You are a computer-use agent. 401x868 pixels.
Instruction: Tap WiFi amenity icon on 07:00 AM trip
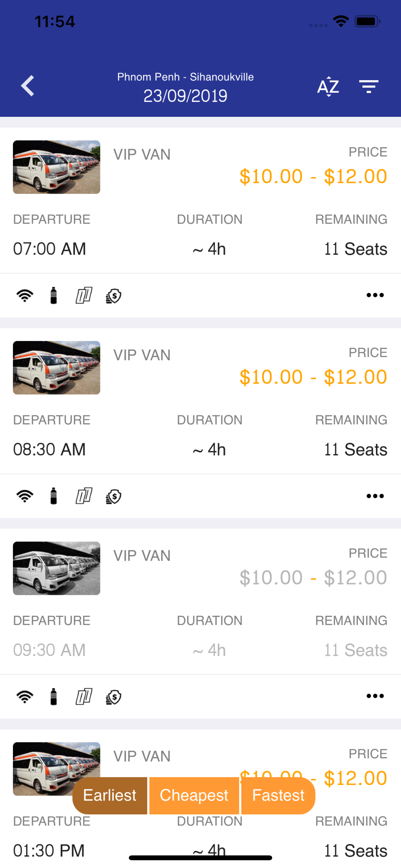(25, 295)
